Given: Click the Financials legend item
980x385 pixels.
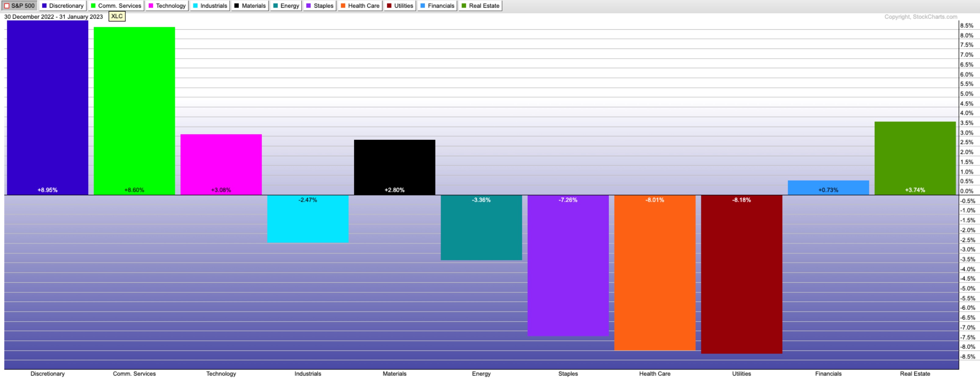Looking at the screenshot, I should click(x=437, y=6).
